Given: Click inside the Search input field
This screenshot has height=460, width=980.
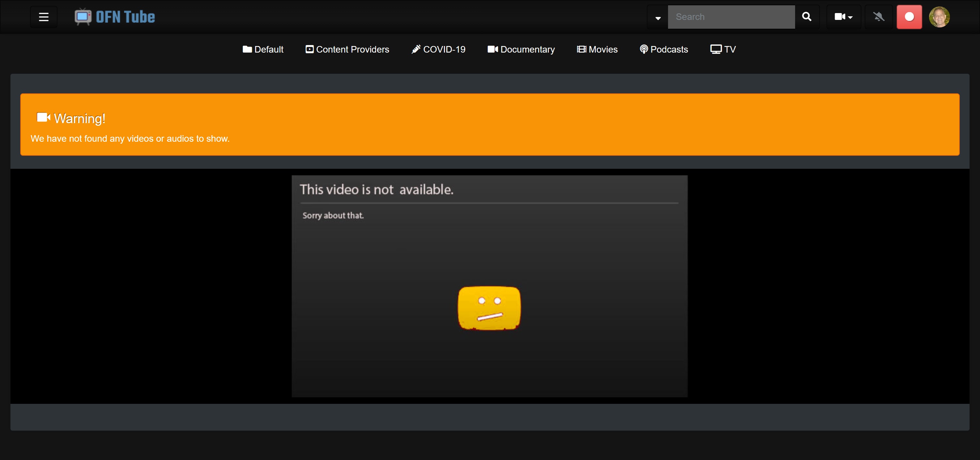Looking at the screenshot, I should tap(730, 17).
